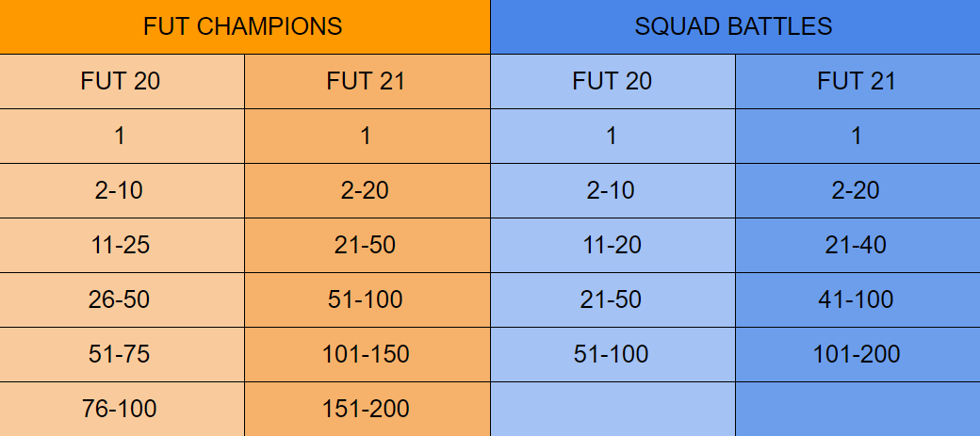Viewport: 980px width, 436px height.
Task: Click FUT 20 under FUT Champions
Action: pyautogui.click(x=122, y=82)
